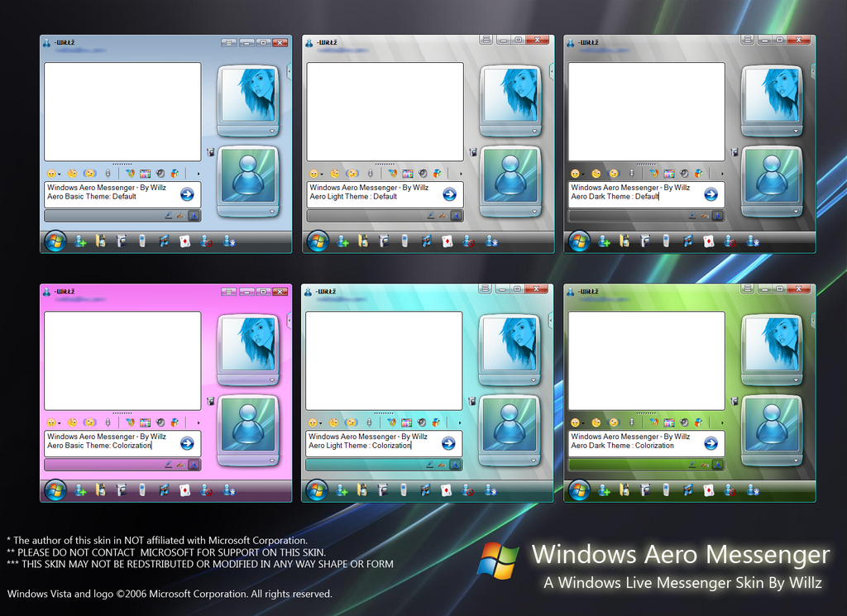
Task: Open cubes packs icon in Aero Light Default
Action: click(438, 174)
